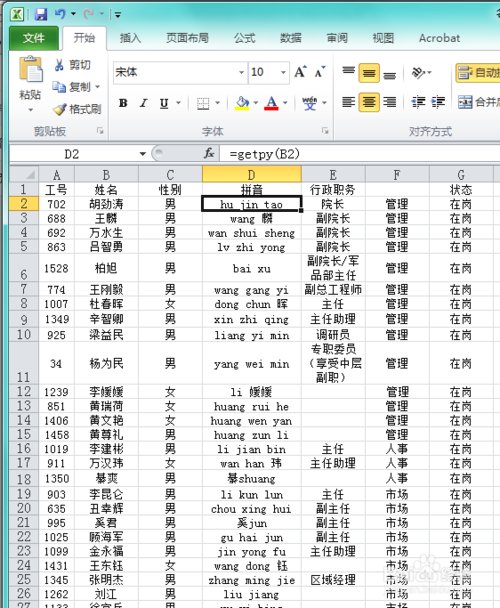The width and height of the screenshot is (500, 608).
Task: Open the 宋体 font name dropdown
Action: pos(241,72)
